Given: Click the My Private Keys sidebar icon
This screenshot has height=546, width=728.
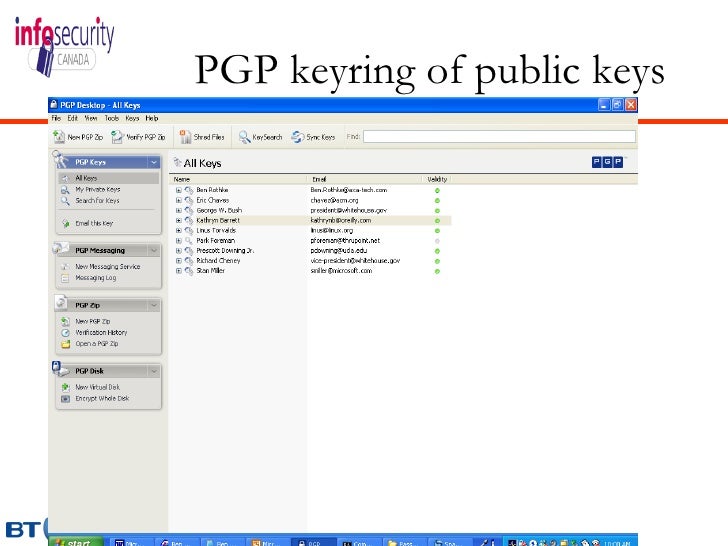Looking at the screenshot, I should coord(65,189).
